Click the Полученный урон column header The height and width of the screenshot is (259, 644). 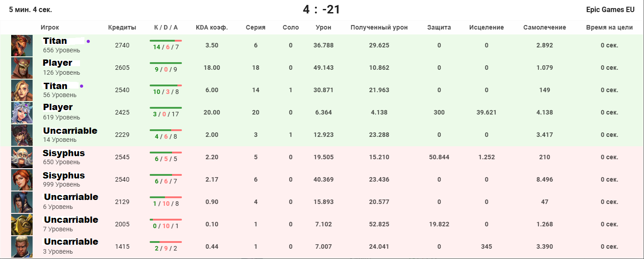click(379, 27)
